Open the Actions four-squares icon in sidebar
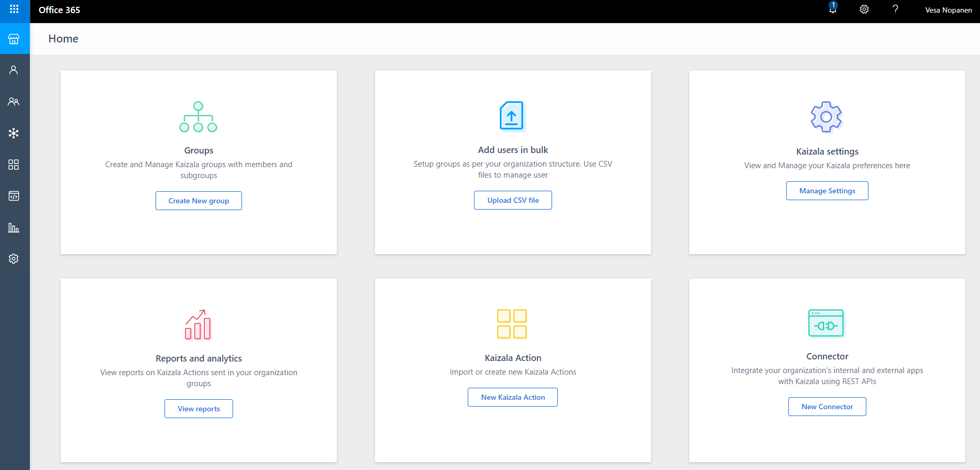980x470 pixels. click(14, 165)
